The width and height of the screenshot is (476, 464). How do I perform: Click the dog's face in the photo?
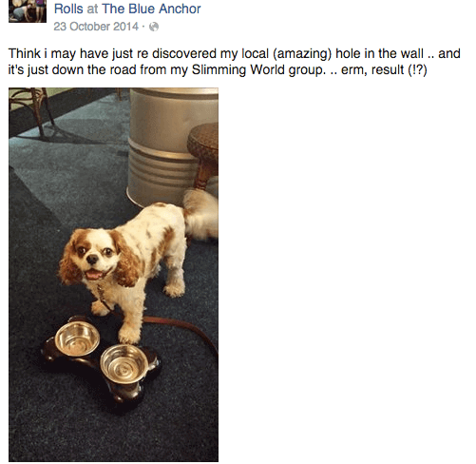coord(95,257)
